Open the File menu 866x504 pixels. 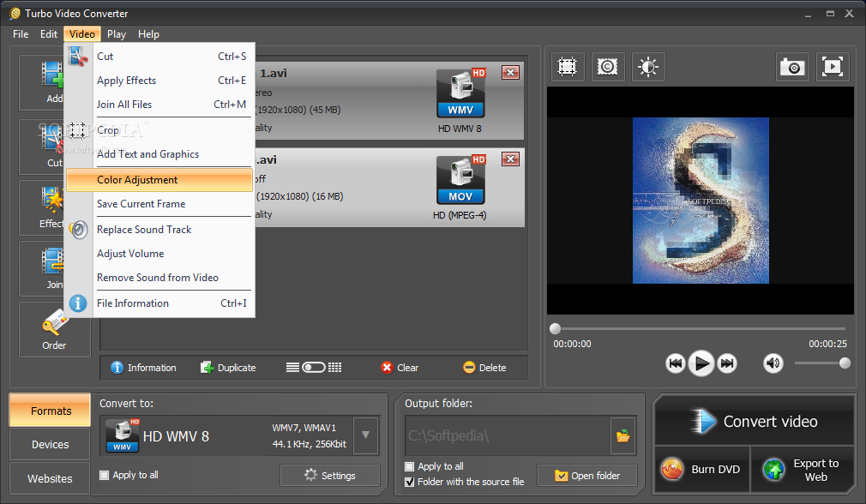pos(21,34)
